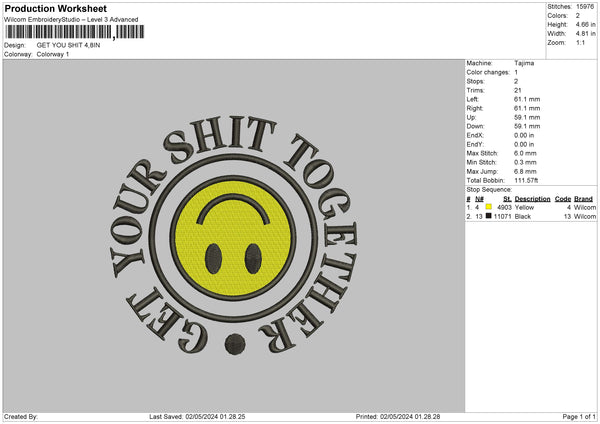Select the 'Yellow' description in row 1
600x424 pixels.
[524, 207]
